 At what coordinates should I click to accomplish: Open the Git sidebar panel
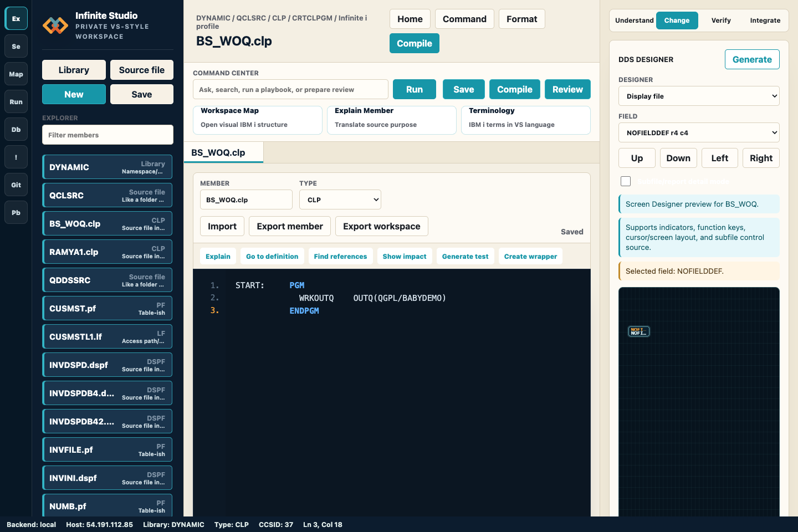[16, 185]
